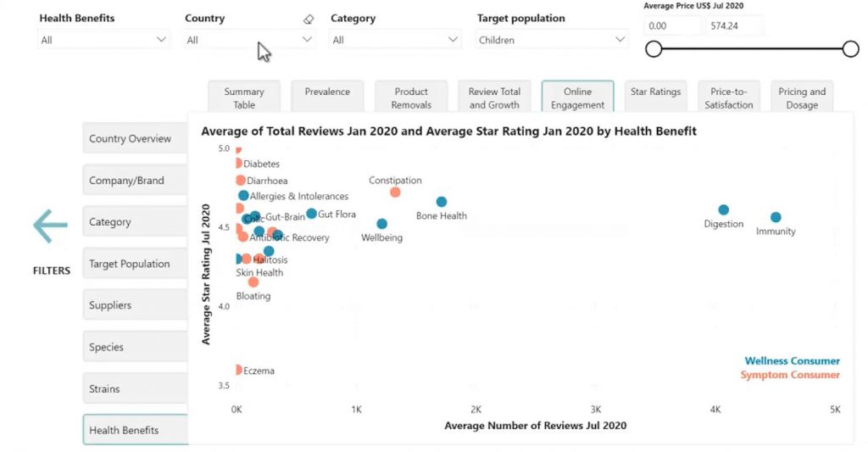The height and width of the screenshot is (452, 868).
Task: Click the maximum price input showing 574.24
Action: [x=734, y=25]
